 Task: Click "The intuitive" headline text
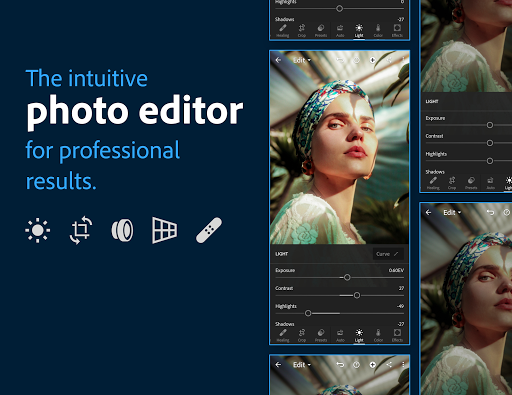tap(87, 79)
